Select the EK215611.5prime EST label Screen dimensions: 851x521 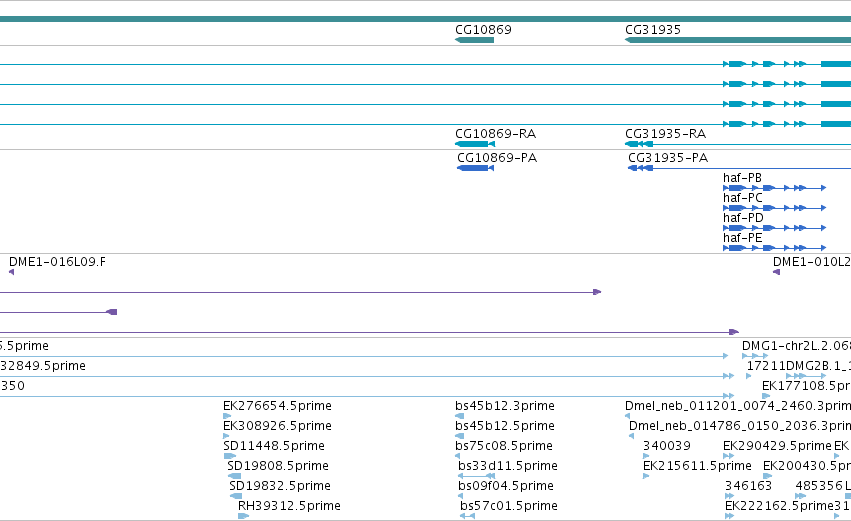tap(697, 466)
